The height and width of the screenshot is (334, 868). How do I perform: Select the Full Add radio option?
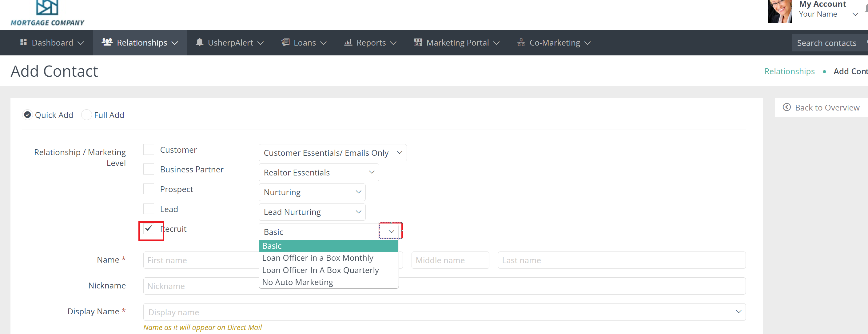point(87,115)
